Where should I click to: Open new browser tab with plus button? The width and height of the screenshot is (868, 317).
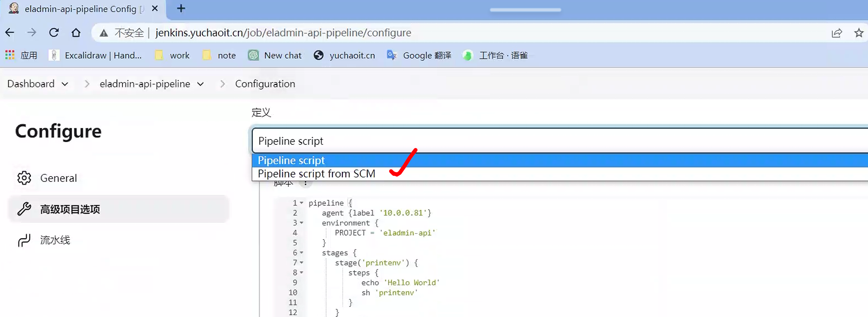(181, 8)
